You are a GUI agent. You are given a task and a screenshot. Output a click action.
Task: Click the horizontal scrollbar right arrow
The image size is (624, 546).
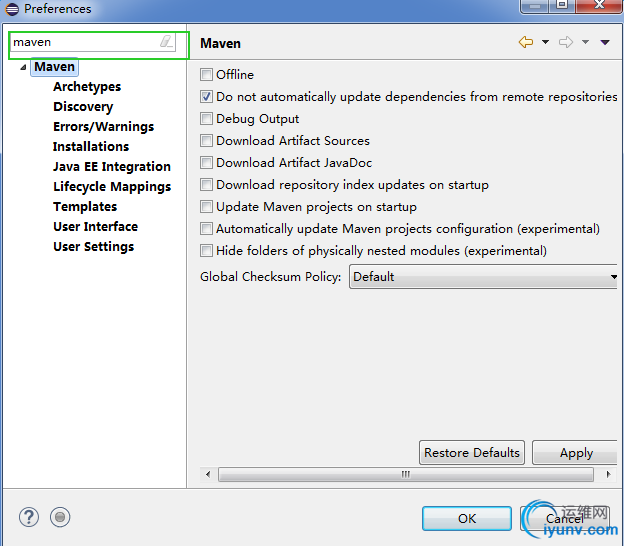(608, 474)
